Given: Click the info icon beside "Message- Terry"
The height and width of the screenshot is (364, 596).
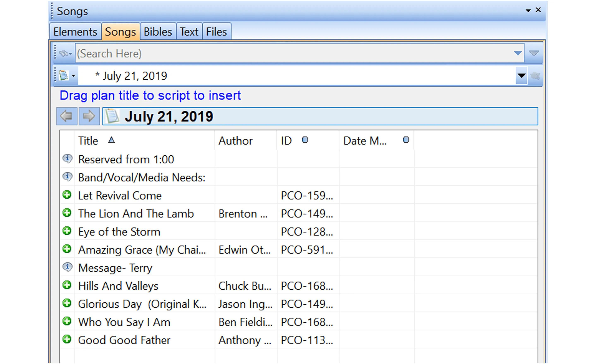Looking at the screenshot, I should coord(67,267).
